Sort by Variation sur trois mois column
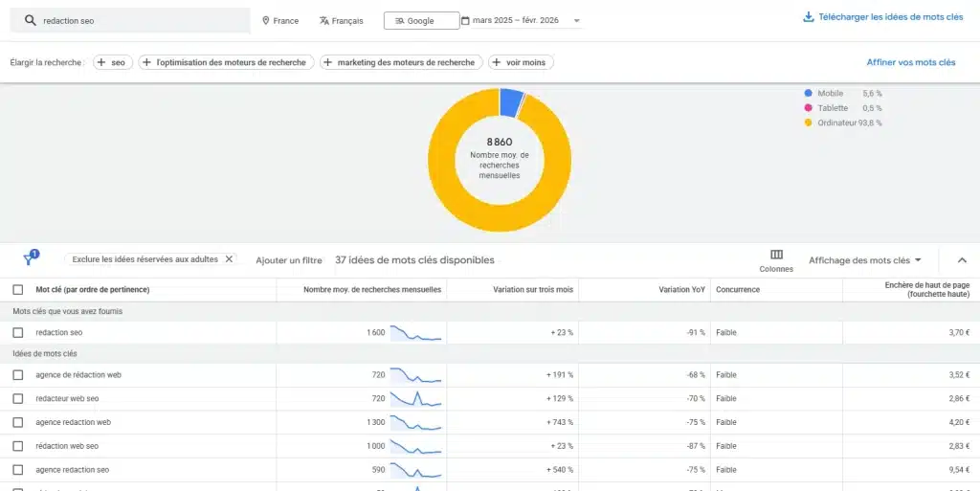 click(533, 290)
